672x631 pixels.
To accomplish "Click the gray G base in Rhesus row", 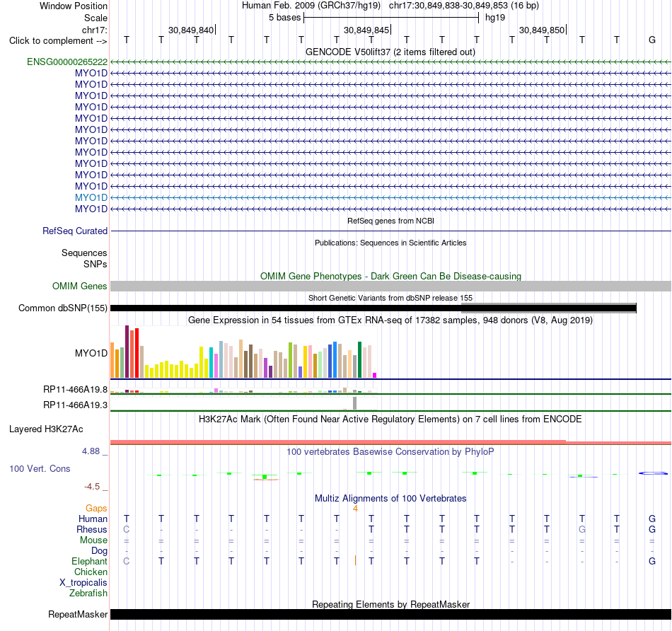I will pyautogui.click(x=582, y=529).
